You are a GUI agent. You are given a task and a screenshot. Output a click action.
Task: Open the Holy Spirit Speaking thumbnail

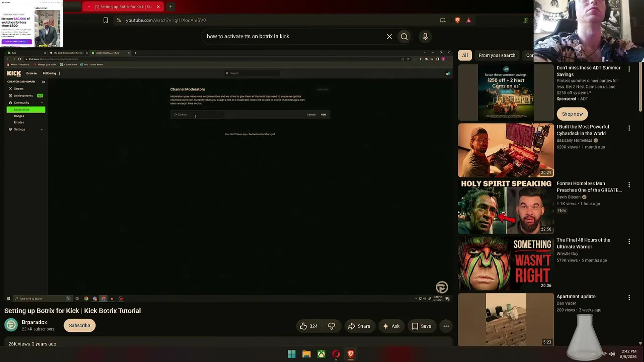[x=506, y=207]
